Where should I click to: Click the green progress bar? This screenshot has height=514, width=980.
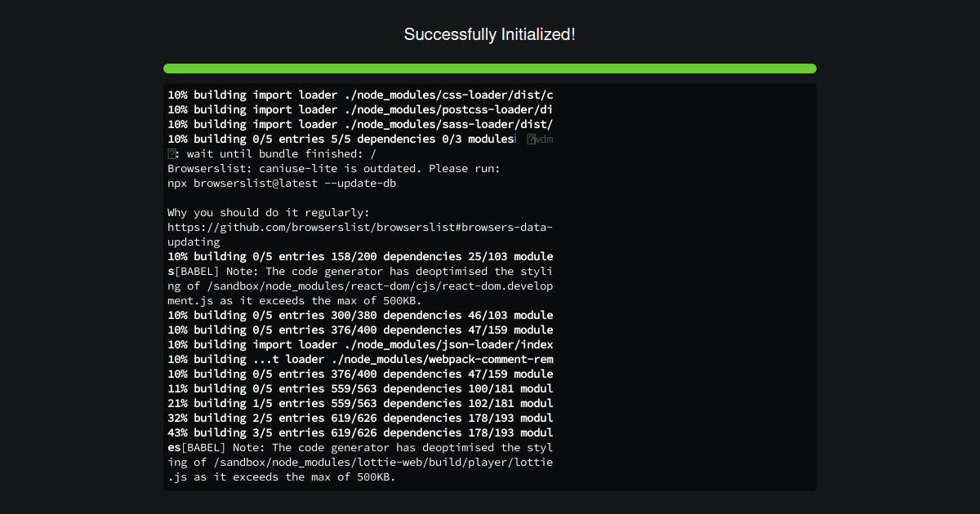pos(490,69)
